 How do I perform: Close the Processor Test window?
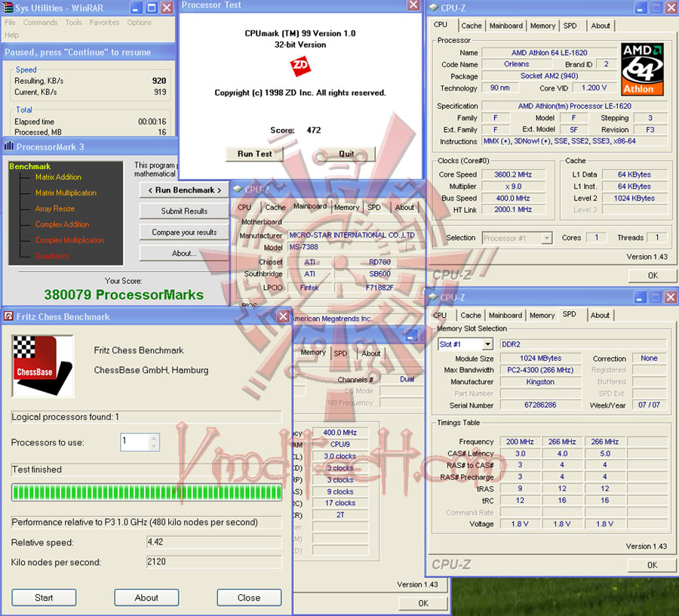(413, 5)
